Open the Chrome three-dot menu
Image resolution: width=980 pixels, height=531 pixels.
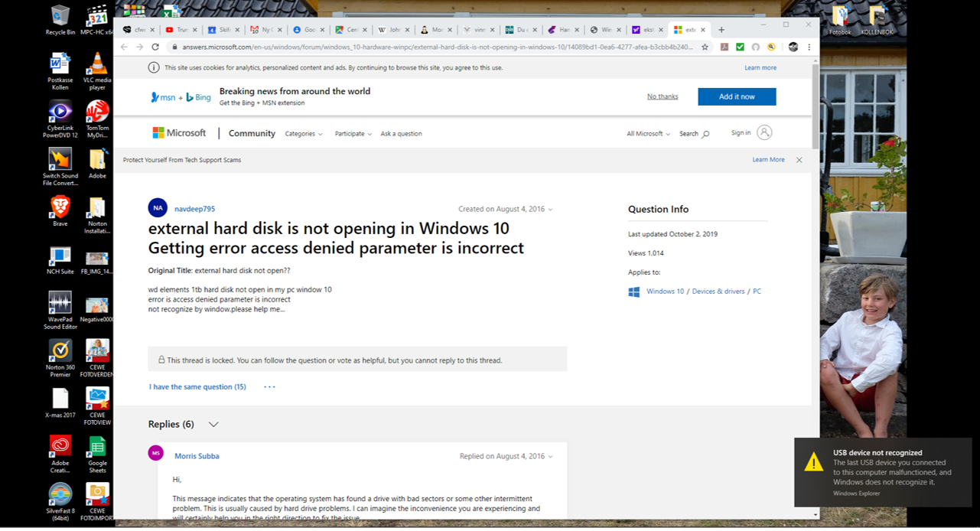tap(809, 47)
